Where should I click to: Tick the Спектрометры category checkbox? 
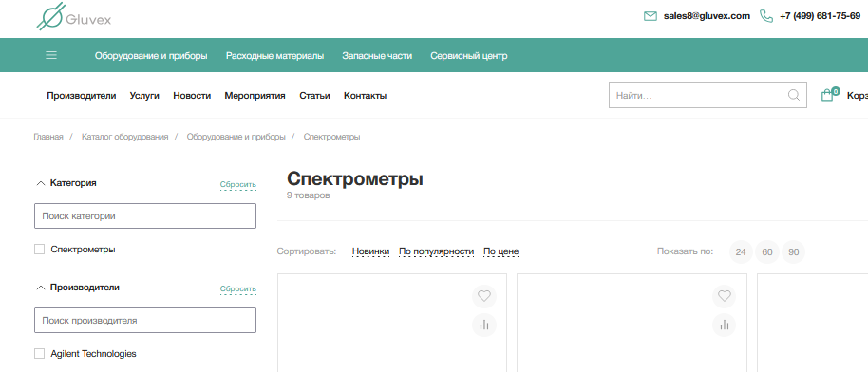39,250
